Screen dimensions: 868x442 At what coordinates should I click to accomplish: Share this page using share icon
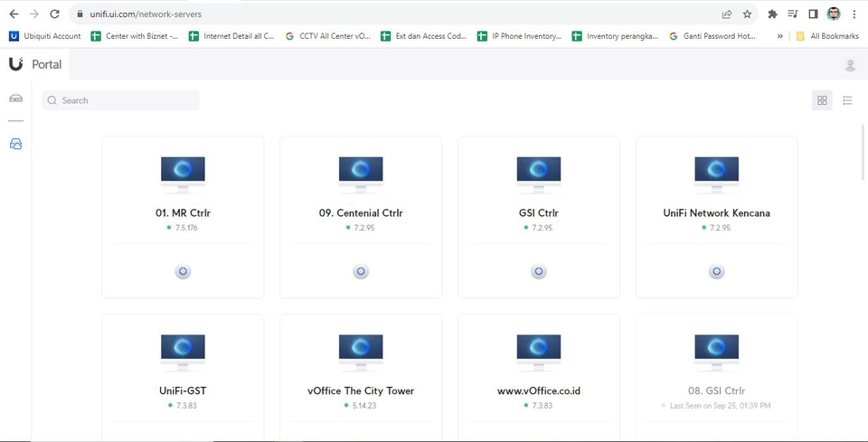[727, 14]
